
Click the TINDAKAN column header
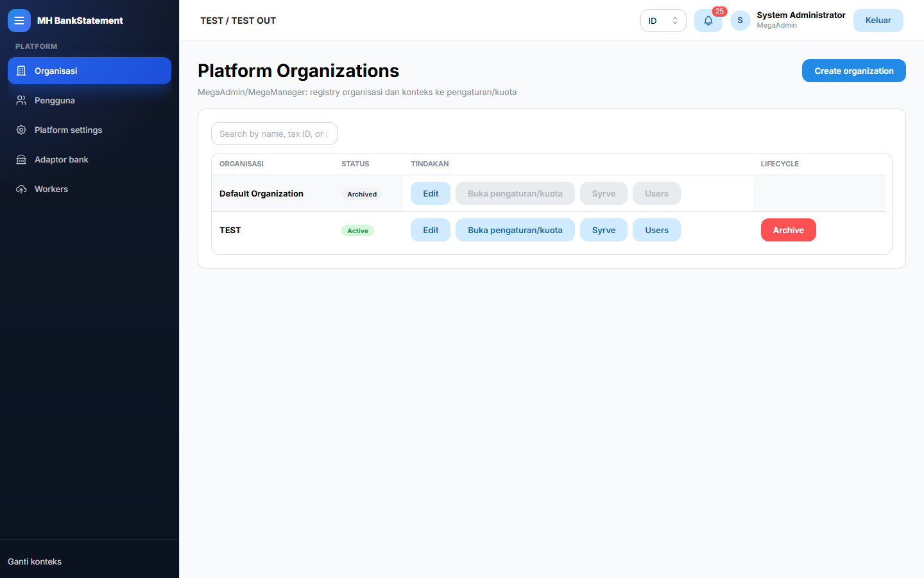(430, 164)
